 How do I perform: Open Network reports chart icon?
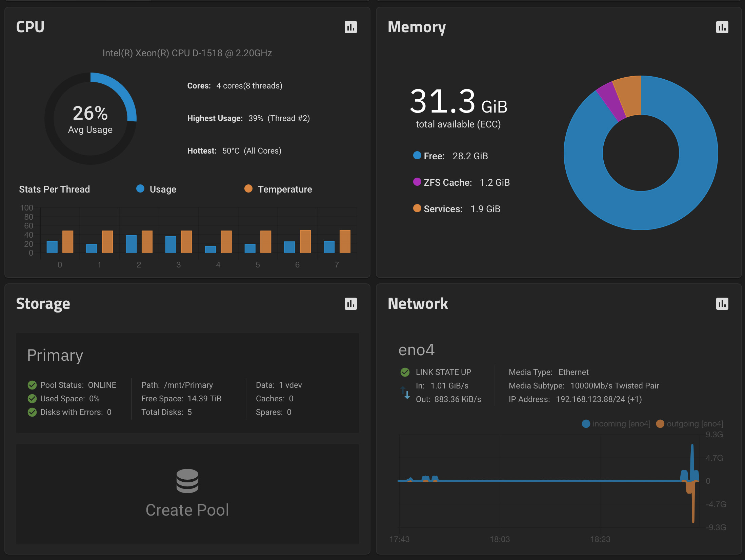722,304
